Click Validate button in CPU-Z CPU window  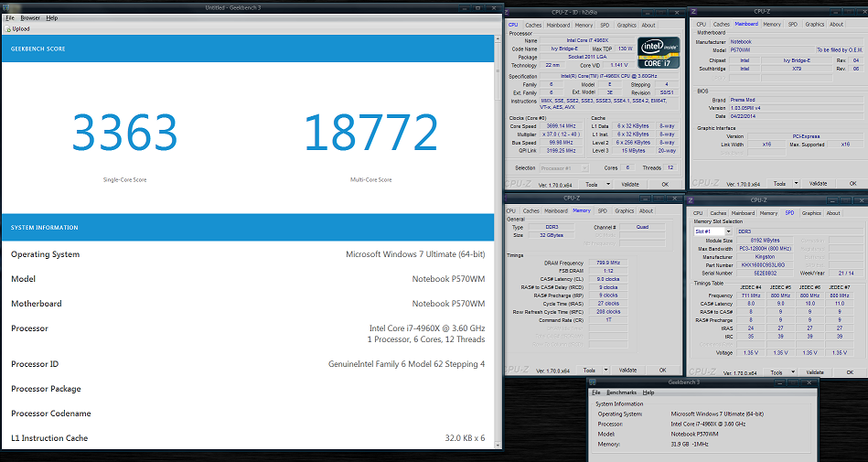point(630,185)
